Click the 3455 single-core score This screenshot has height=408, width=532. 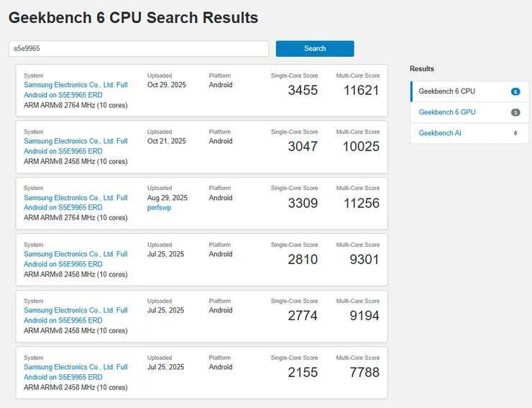pos(303,91)
